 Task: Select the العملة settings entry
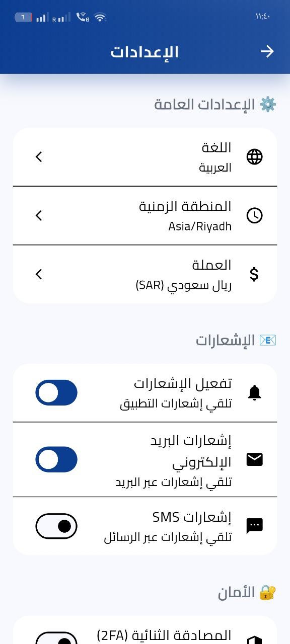145,274
